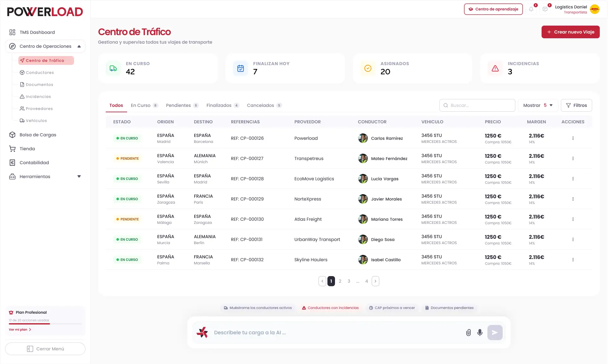
Task: Open Centro de aprendizaje
Action: [x=493, y=9]
